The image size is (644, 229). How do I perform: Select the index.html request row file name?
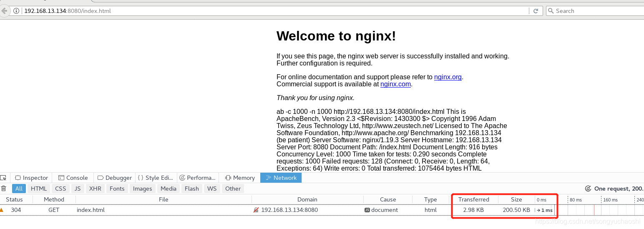[x=91, y=210]
